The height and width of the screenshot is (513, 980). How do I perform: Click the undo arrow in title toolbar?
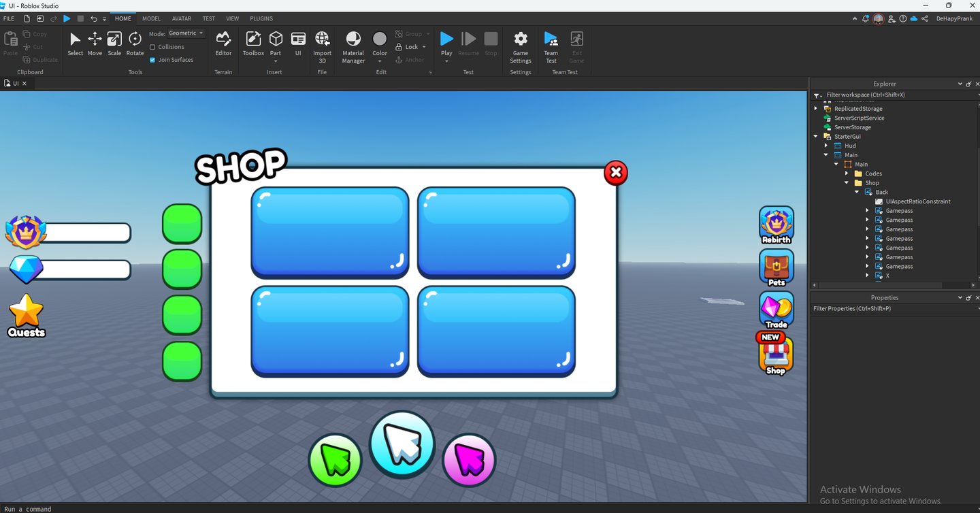point(94,18)
